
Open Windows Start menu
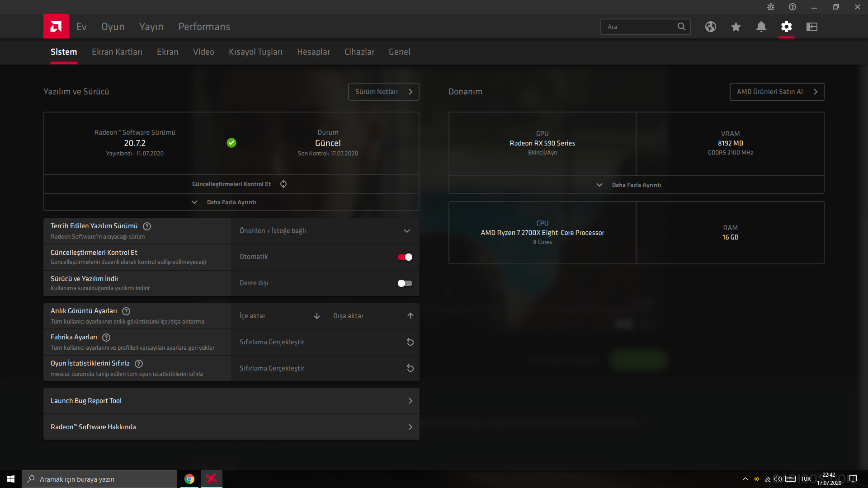11,479
